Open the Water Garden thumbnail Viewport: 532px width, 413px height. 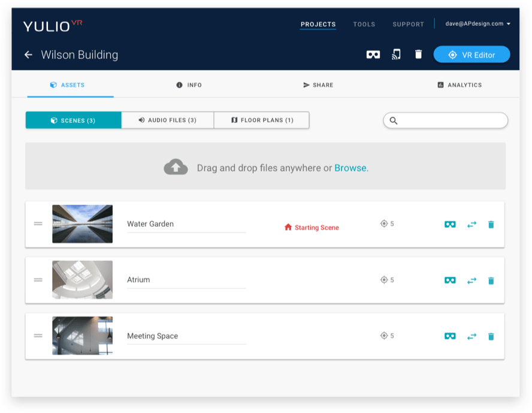pos(83,224)
